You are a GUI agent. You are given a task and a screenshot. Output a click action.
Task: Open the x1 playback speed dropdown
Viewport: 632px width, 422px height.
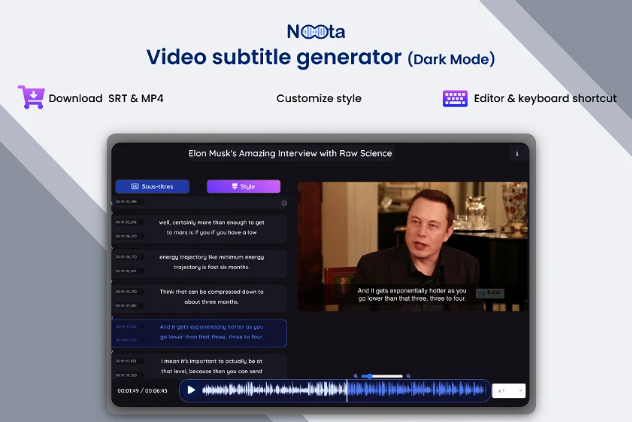pyautogui.click(x=509, y=391)
